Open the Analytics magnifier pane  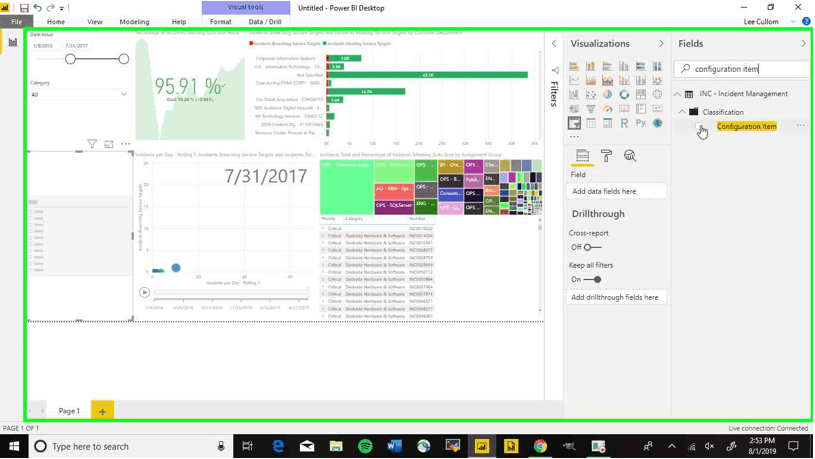pyautogui.click(x=630, y=155)
